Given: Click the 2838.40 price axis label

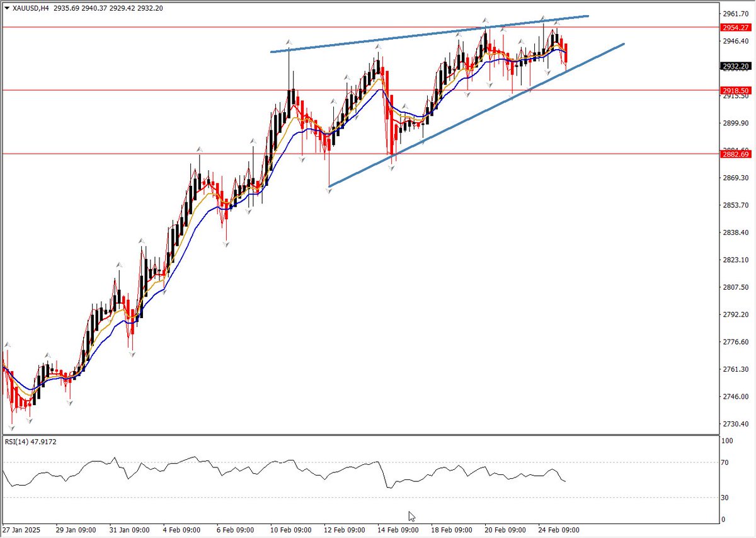Looking at the screenshot, I should point(735,232).
